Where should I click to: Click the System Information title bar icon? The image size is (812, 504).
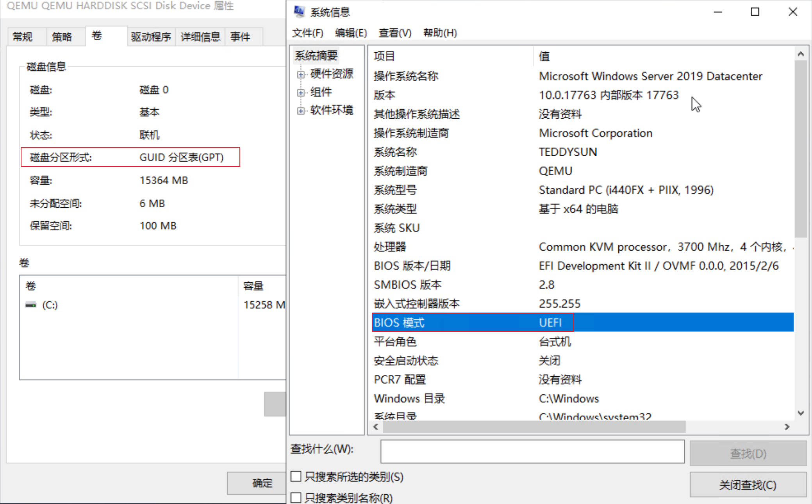point(299,12)
